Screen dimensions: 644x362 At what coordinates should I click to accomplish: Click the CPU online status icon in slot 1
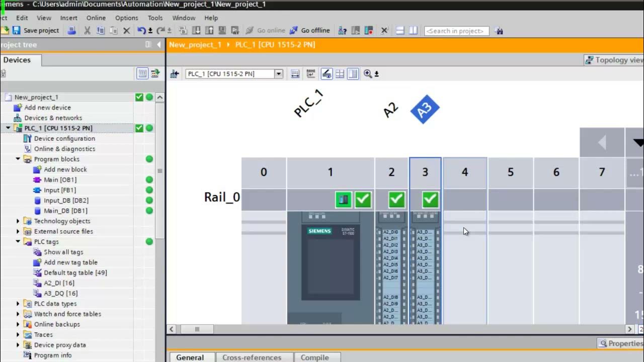pos(344,200)
